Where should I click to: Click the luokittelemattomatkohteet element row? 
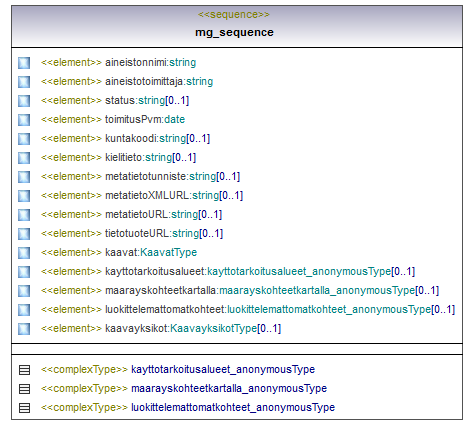248,309
